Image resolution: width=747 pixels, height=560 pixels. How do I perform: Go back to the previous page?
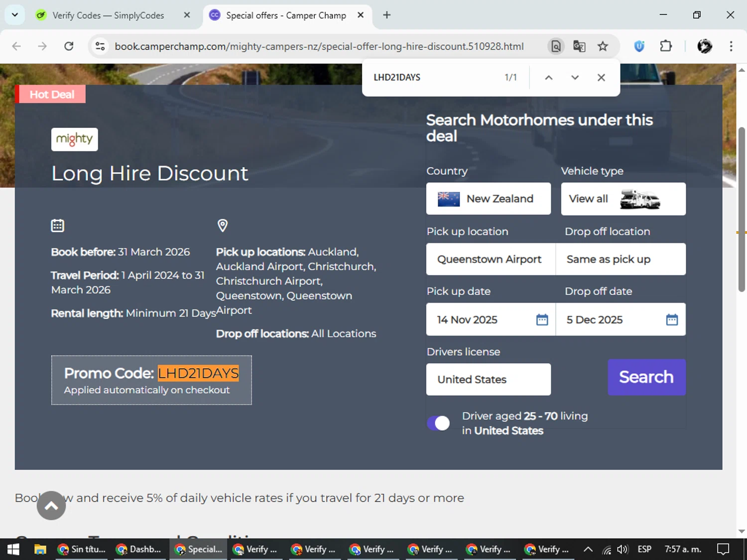click(x=16, y=46)
